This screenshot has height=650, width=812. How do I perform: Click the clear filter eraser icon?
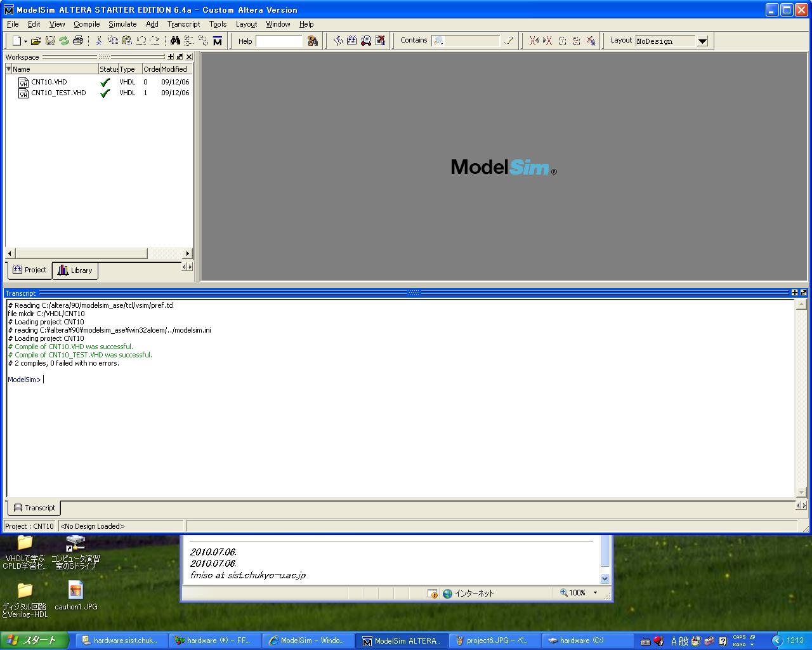pos(509,41)
